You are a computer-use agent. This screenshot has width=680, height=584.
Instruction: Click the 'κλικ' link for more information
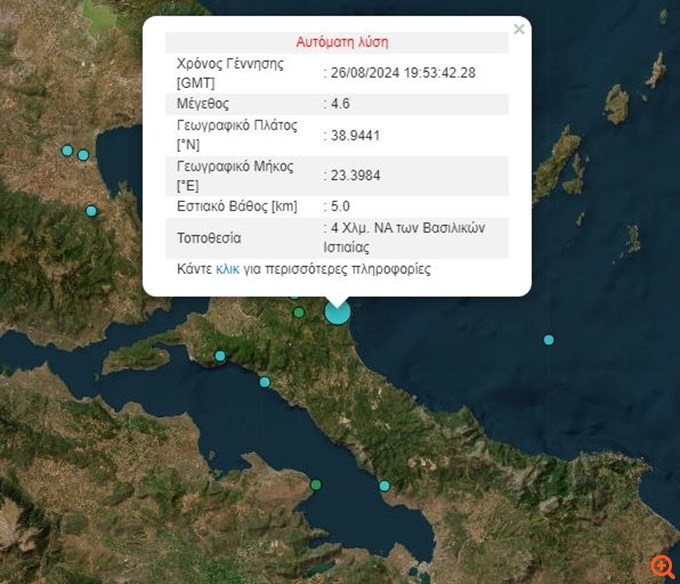click(x=227, y=269)
